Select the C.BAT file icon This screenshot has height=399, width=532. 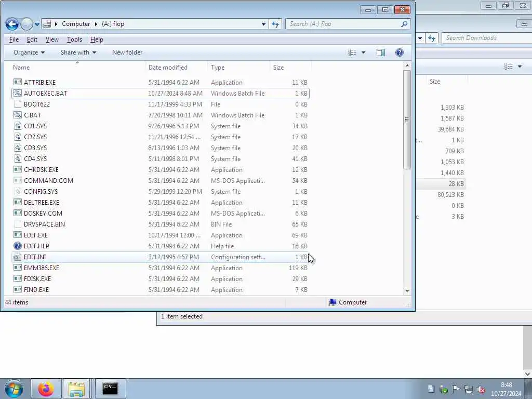[x=18, y=115]
